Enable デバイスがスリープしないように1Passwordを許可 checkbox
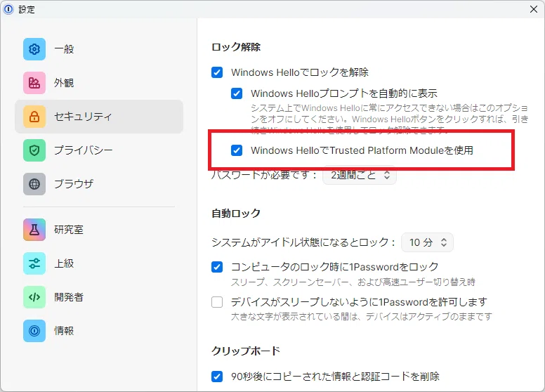545x392 pixels. tap(217, 302)
